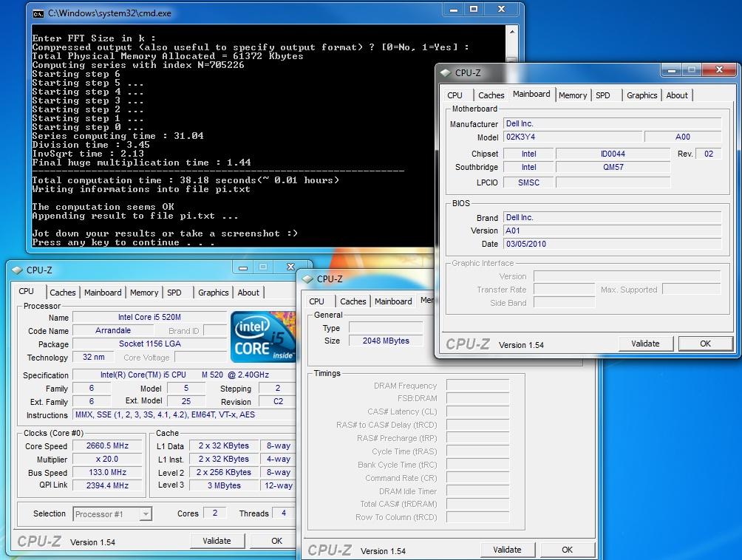Viewport: 742px width, 560px height.
Task: Open Graphics tab in bottom-left CPU-Z window
Action: pyautogui.click(x=213, y=293)
